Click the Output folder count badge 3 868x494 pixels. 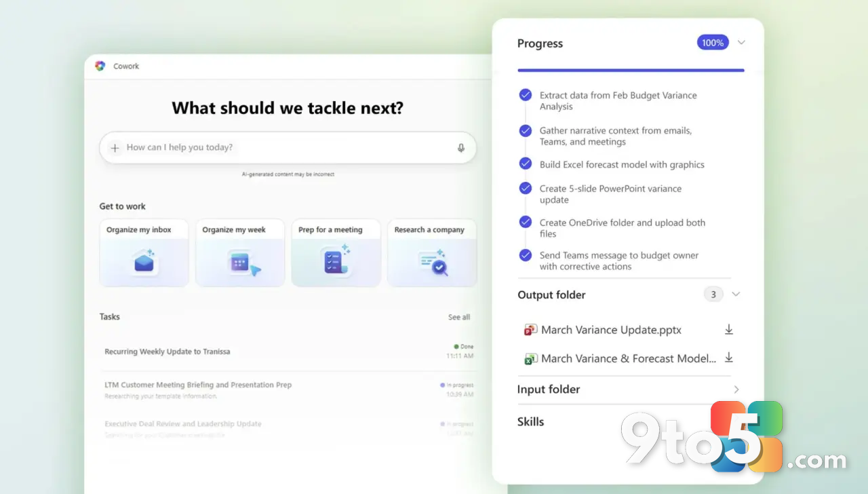[713, 294]
